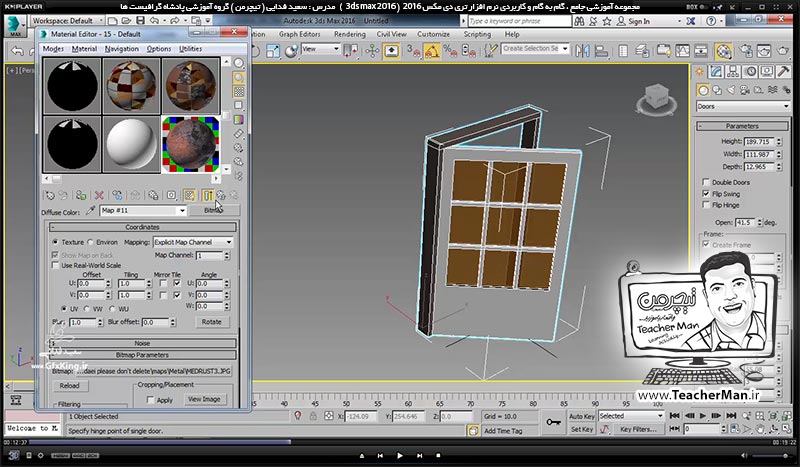Viewport: 800px width, 467px height.
Task: Click the Set Keys key icon
Action: [554, 422]
